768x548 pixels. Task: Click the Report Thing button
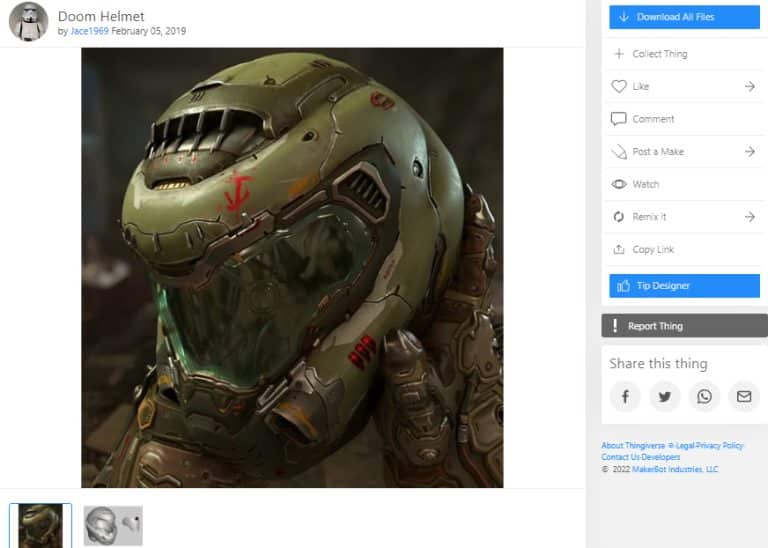coord(684,326)
